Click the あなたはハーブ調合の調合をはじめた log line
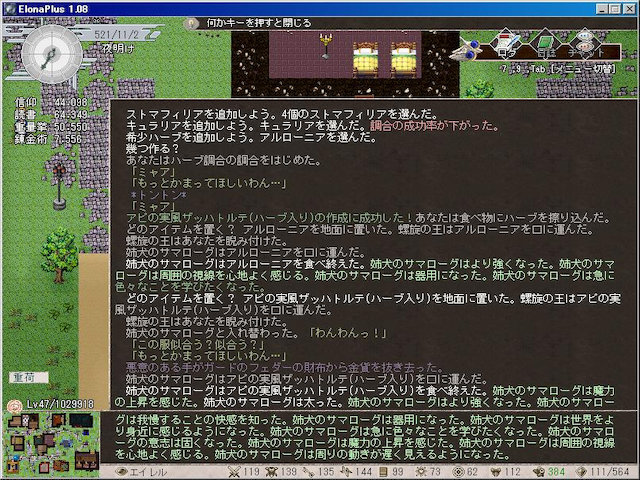The image size is (640, 480). (224, 160)
